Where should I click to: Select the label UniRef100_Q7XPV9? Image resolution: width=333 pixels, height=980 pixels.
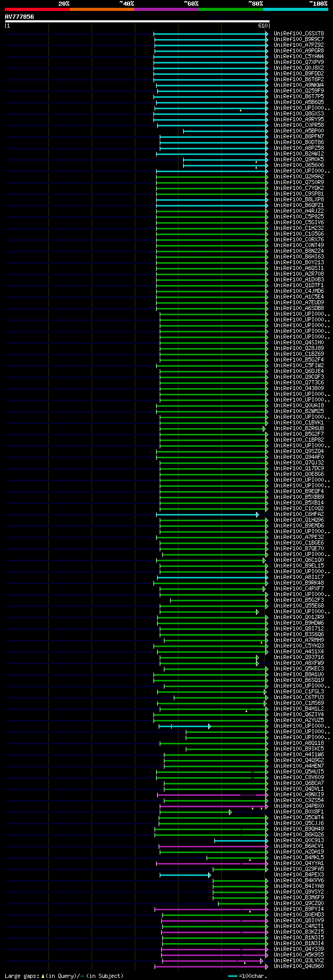[299, 62]
